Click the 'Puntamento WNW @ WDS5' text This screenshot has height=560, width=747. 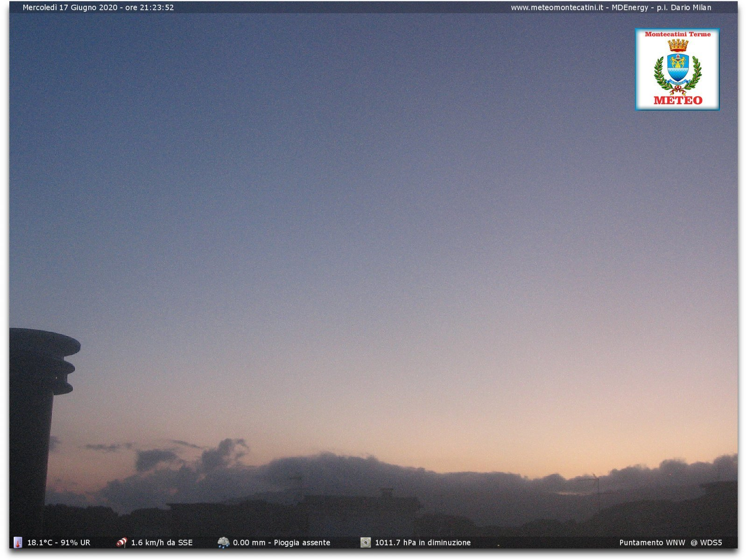click(670, 543)
